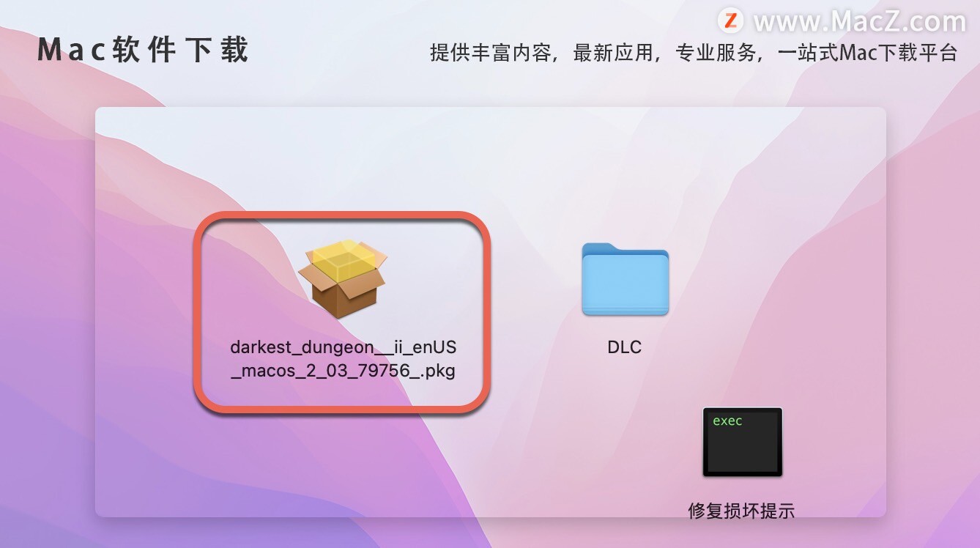Click the Mac软件下载 heading
The height and width of the screenshot is (548, 980).
[144, 50]
